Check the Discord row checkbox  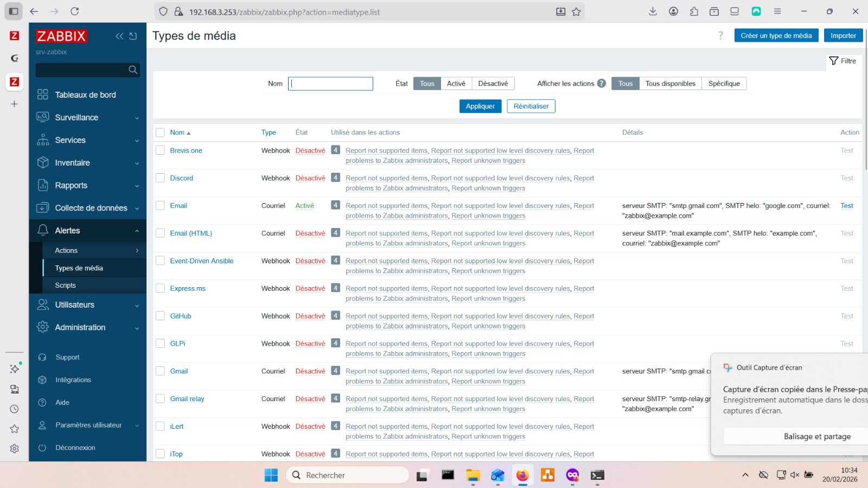point(160,178)
